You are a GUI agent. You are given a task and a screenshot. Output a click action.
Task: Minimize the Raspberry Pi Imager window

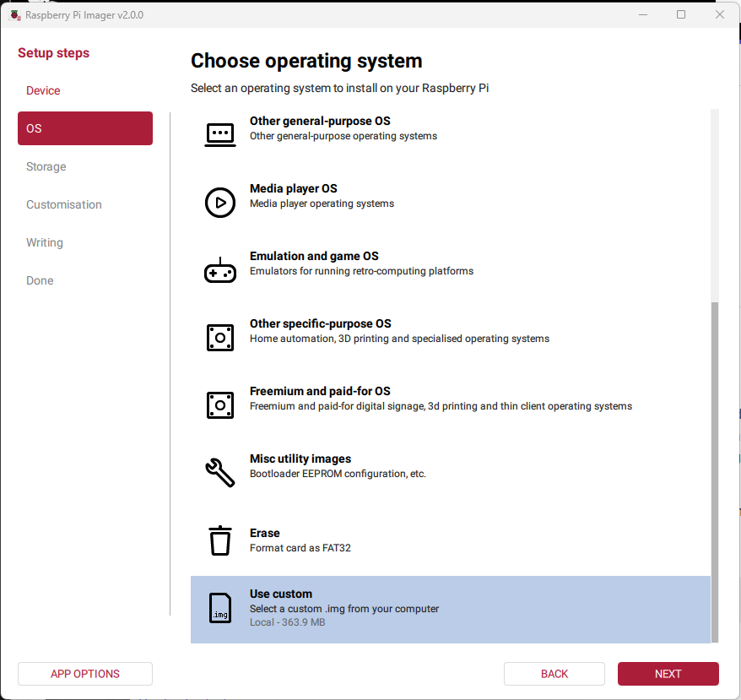643,14
